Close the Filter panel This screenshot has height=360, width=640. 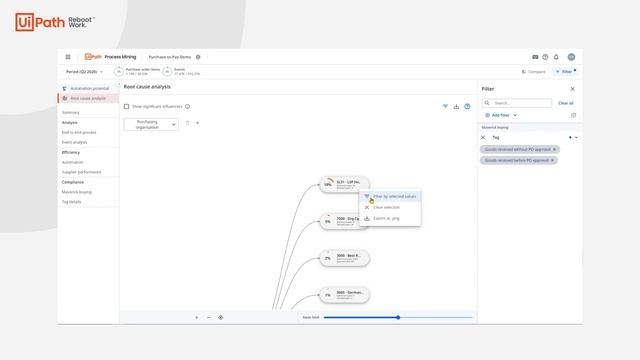click(572, 89)
